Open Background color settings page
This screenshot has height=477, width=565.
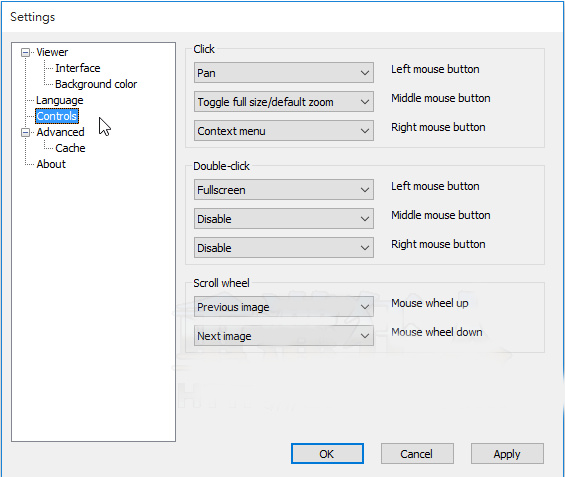point(96,84)
